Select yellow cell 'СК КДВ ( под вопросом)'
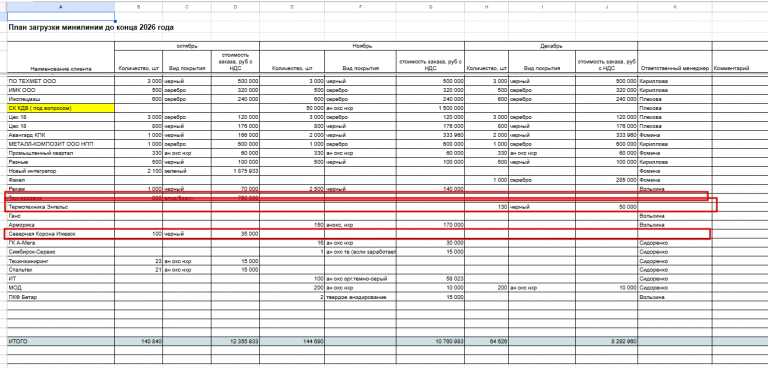The height and width of the screenshot is (368, 768). coord(61,108)
